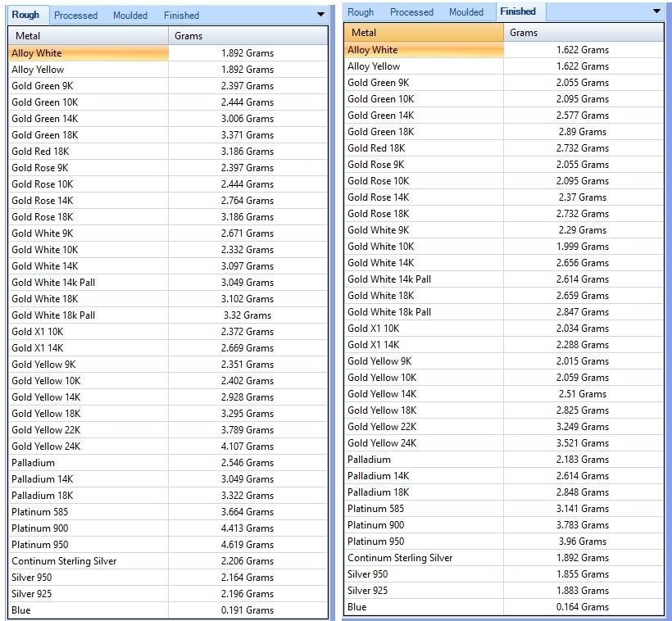Viewport: 672px width, 621px height.
Task: Click the 4.413 Grams value cell
Action: click(248, 528)
